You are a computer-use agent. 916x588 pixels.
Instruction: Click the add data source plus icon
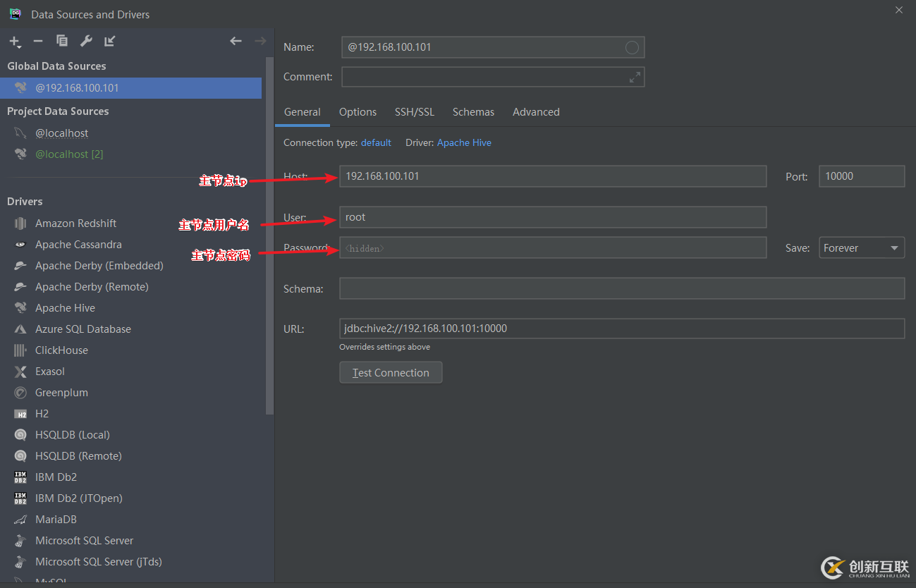(14, 41)
